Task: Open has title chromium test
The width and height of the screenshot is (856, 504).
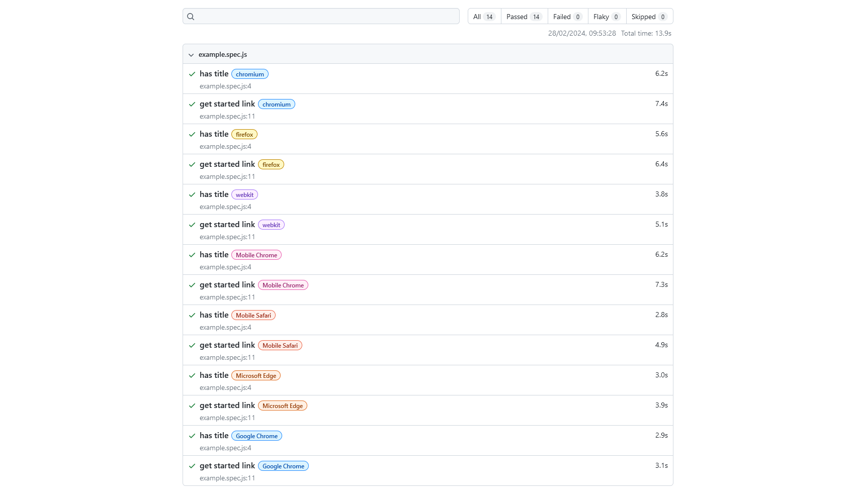Action: click(214, 74)
